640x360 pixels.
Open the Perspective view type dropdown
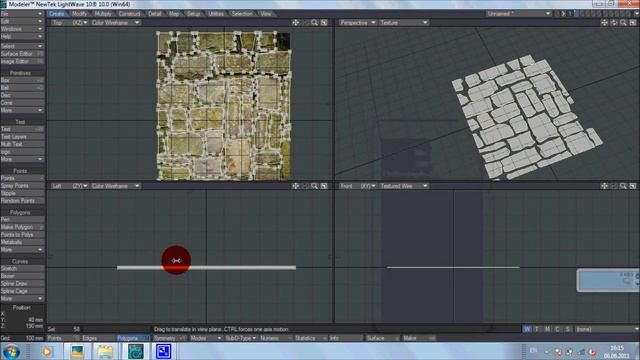coord(357,23)
